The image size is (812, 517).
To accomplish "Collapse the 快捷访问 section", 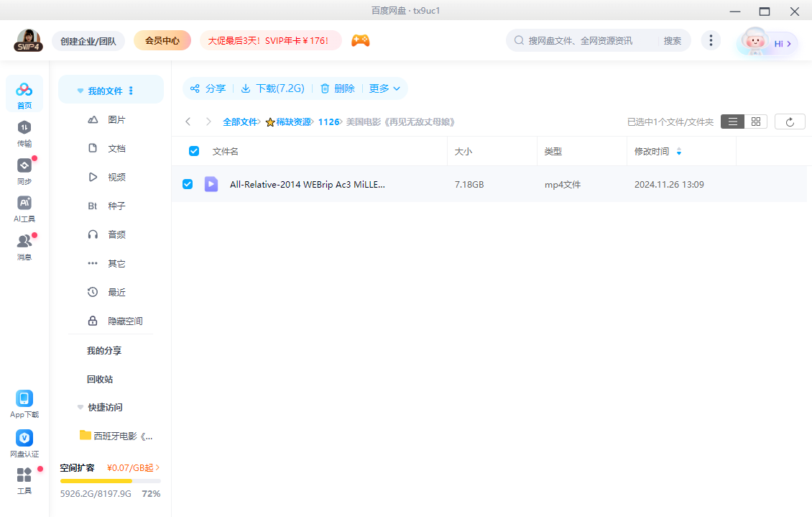I will coord(80,407).
